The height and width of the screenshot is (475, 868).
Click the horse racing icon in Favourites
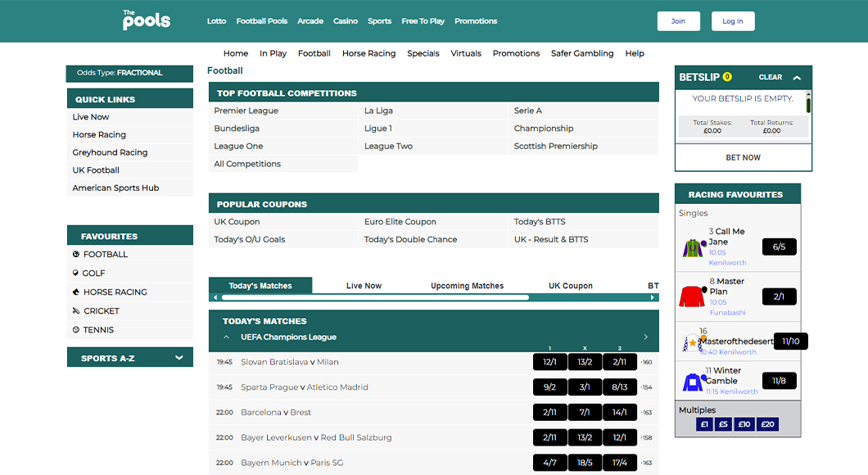(76, 292)
